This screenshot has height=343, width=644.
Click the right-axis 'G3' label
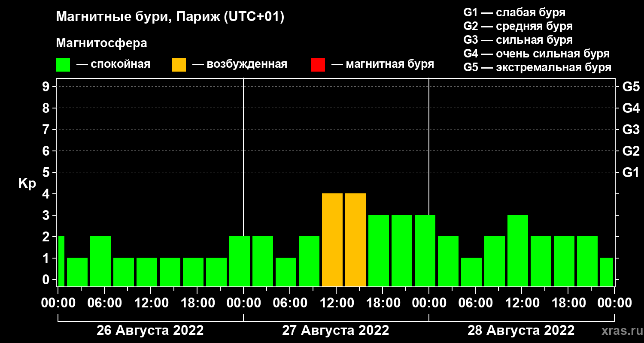tap(631, 129)
